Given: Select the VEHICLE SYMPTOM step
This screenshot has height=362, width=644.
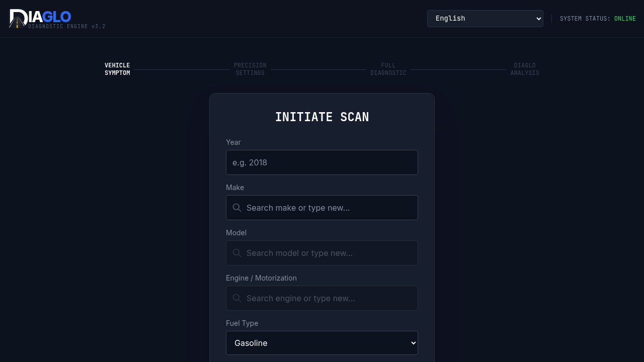Looking at the screenshot, I should (117, 69).
